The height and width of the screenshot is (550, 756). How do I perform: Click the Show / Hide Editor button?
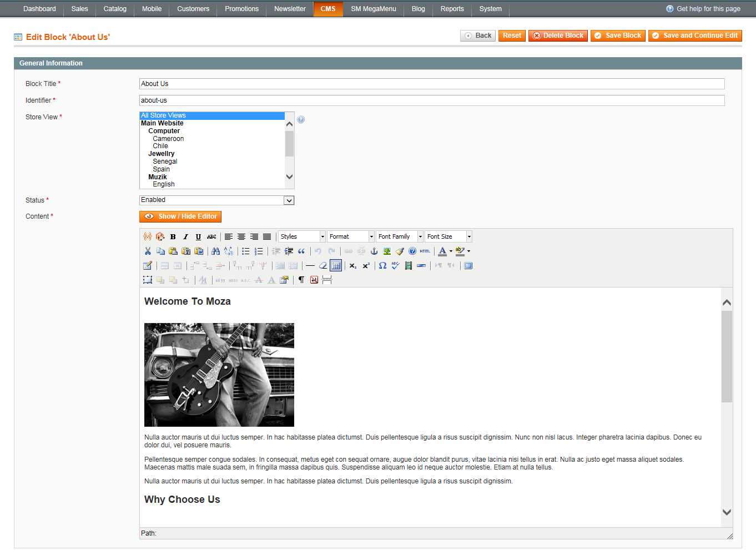click(180, 216)
